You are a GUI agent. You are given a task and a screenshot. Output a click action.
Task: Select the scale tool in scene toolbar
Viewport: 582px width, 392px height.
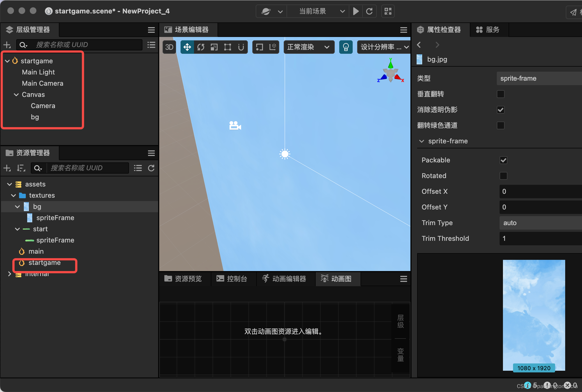pyautogui.click(x=214, y=47)
